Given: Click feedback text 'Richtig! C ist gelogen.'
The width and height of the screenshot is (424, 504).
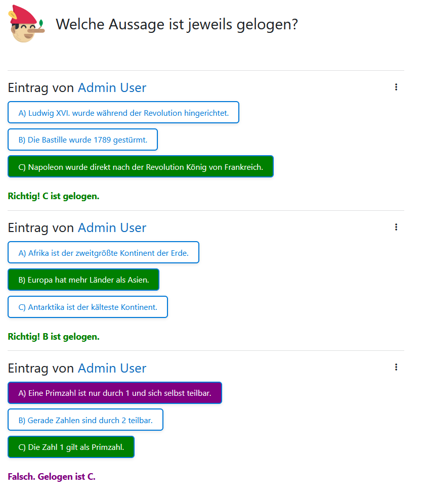Looking at the screenshot, I should (54, 196).
